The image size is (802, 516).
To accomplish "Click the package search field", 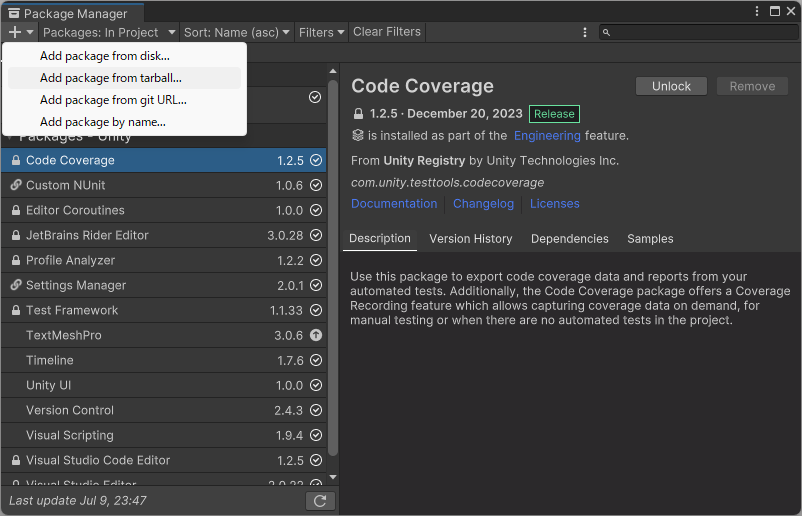I will tap(698, 32).
